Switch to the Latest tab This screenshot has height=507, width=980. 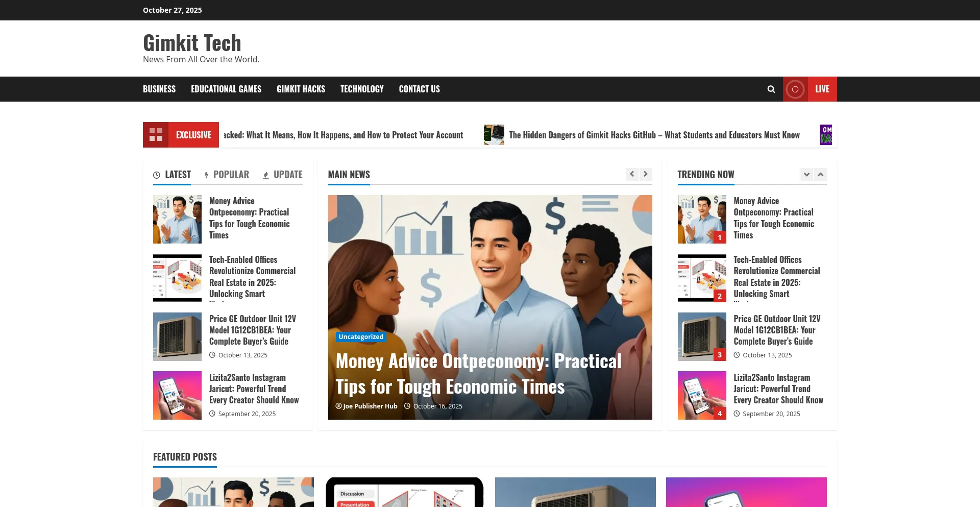tap(172, 175)
